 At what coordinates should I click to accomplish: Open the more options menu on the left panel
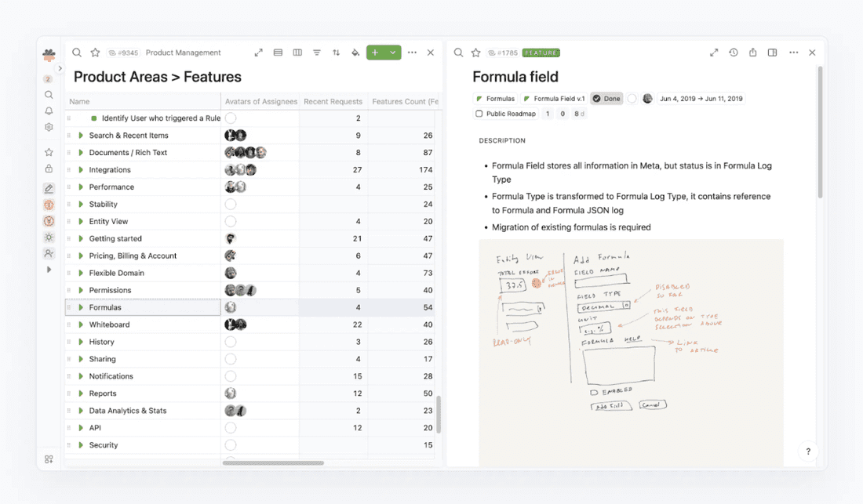[411, 52]
